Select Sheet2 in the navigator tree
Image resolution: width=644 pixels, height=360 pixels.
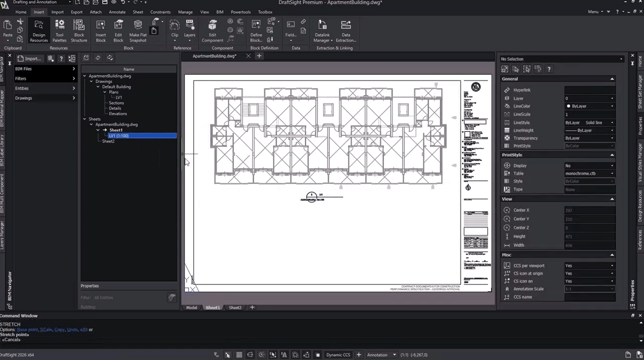108,142
